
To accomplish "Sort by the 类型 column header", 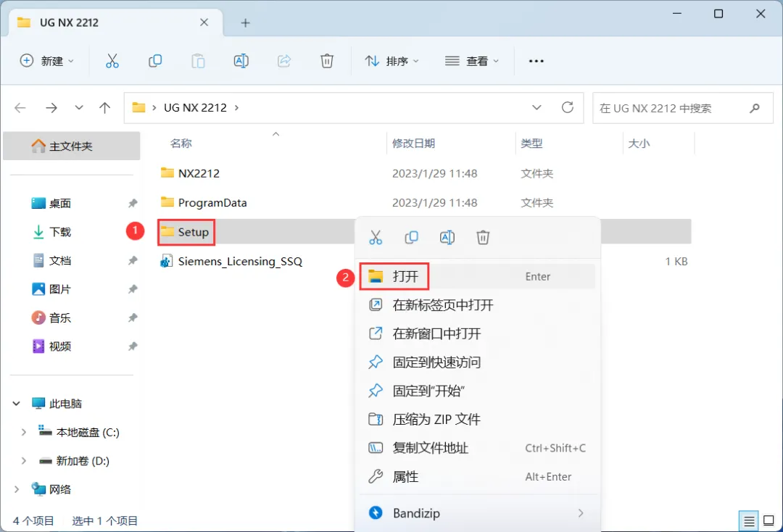I will coord(531,144).
